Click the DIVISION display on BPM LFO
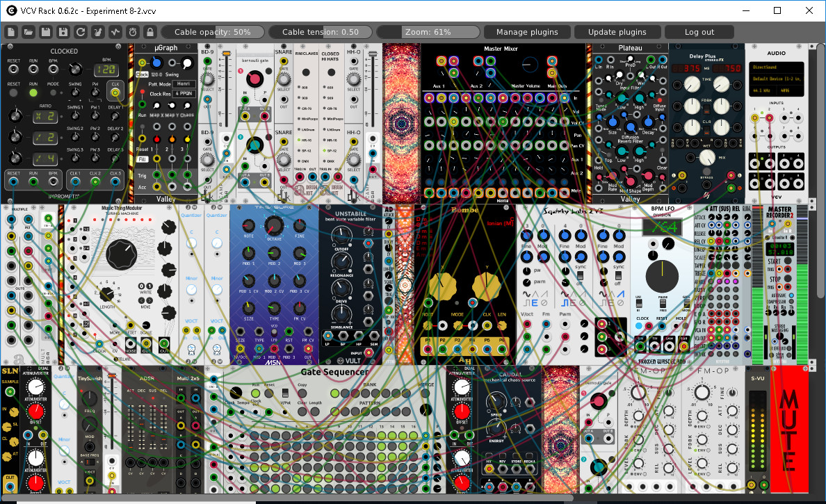The height and width of the screenshot is (504, 826). click(662, 227)
